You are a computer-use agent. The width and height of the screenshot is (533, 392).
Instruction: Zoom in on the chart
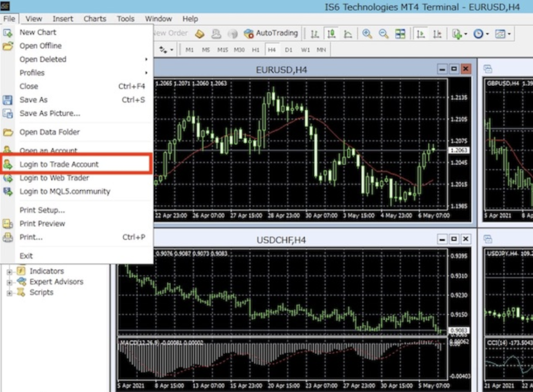coord(367,34)
